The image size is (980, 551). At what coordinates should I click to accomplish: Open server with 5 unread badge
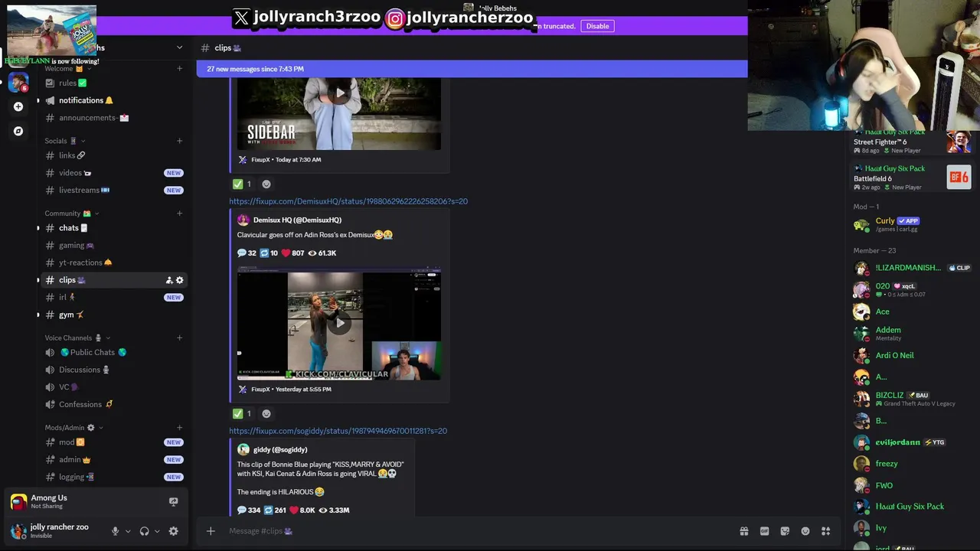18,82
